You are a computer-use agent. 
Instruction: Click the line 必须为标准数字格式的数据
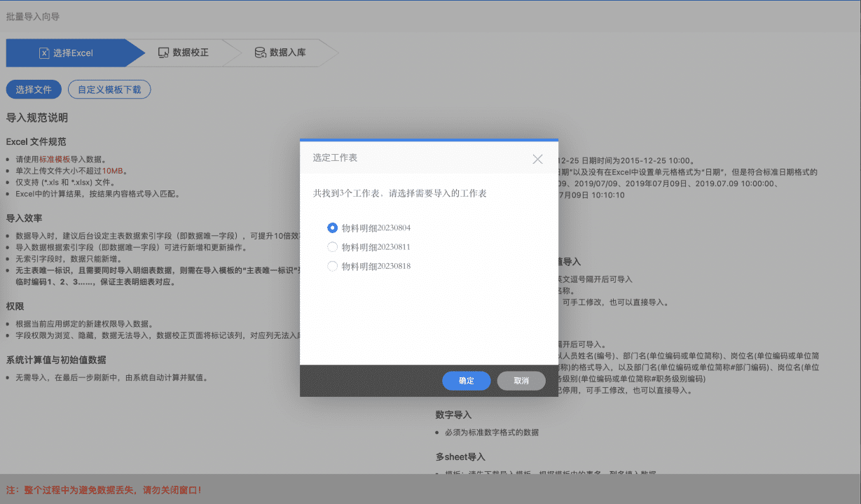pos(492,433)
